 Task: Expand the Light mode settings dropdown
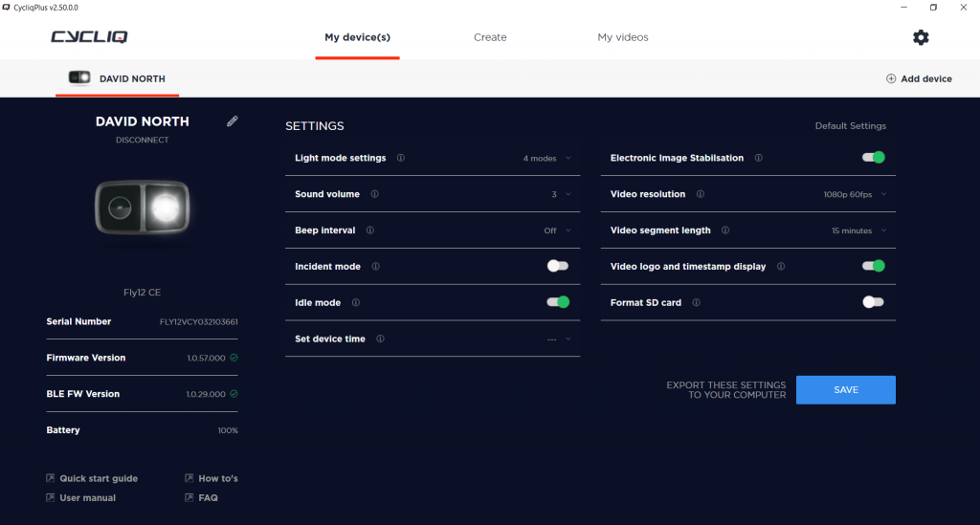(546, 159)
